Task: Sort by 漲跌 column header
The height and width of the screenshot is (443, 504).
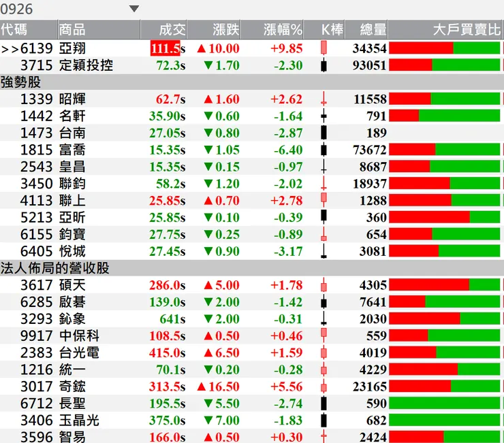Action: (x=214, y=30)
